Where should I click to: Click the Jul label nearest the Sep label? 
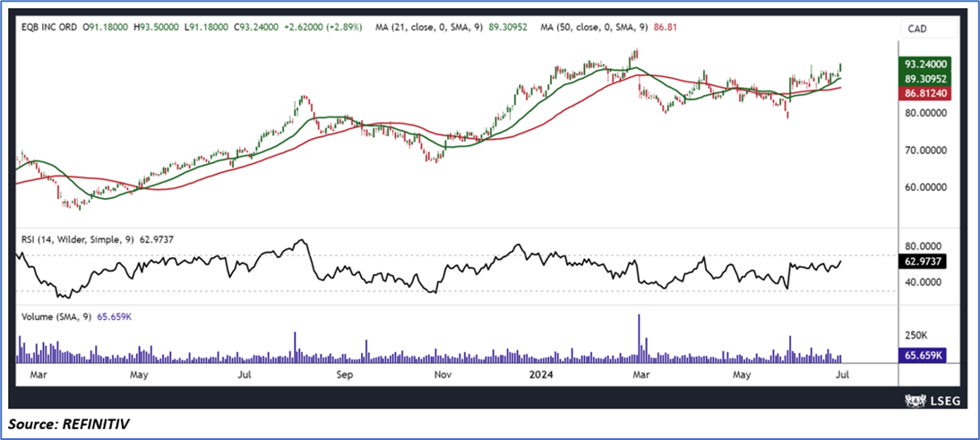pyautogui.click(x=245, y=375)
